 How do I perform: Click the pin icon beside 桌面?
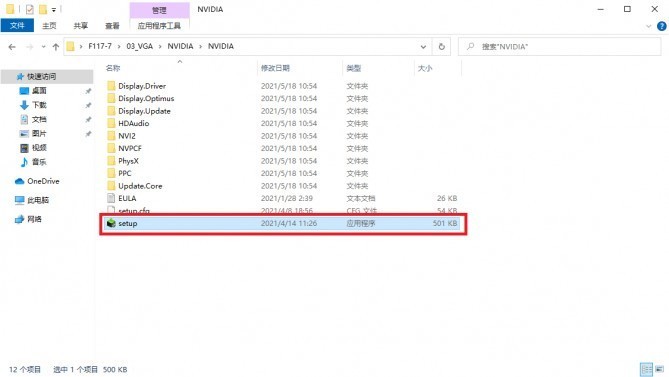point(88,91)
